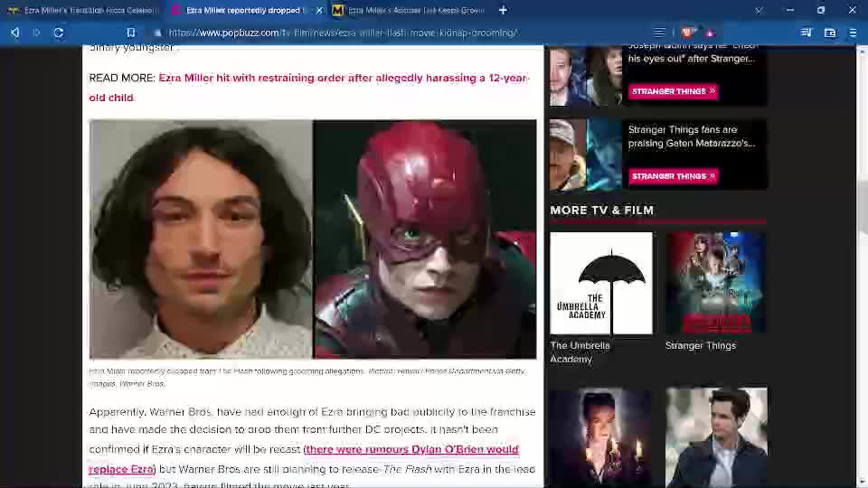
Task: Open 'rumours Dylan O'Brien would replace Ezra' link
Action: coord(304,459)
